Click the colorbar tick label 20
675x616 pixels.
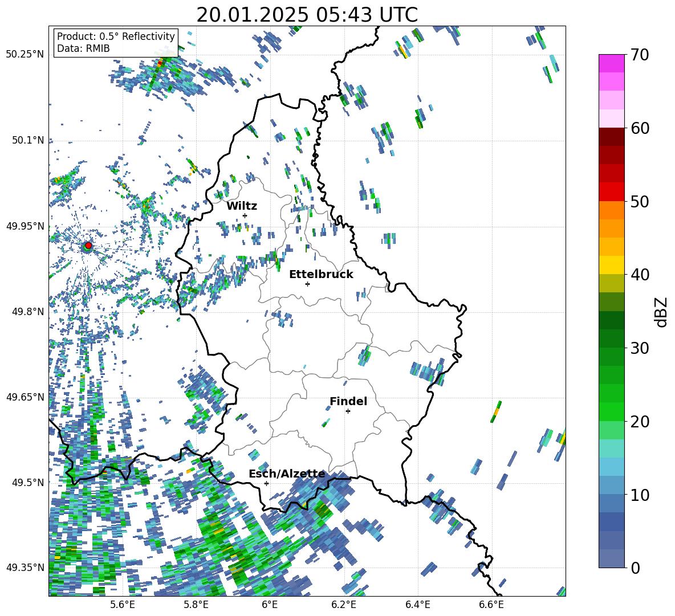coord(640,422)
